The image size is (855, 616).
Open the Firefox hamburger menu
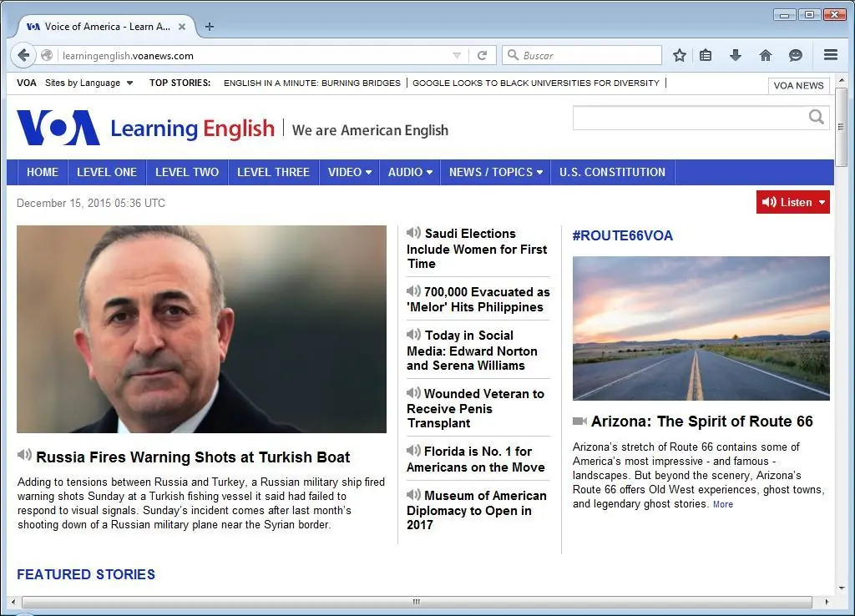click(831, 55)
